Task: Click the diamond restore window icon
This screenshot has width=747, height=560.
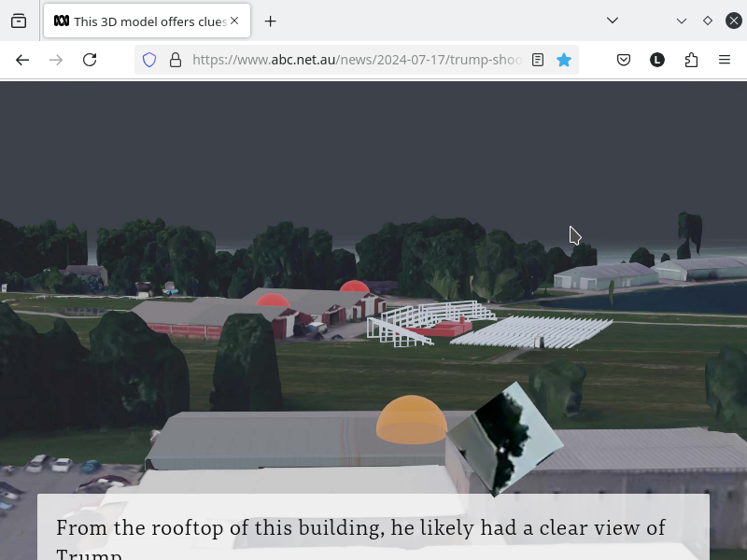Action: pyautogui.click(x=708, y=21)
